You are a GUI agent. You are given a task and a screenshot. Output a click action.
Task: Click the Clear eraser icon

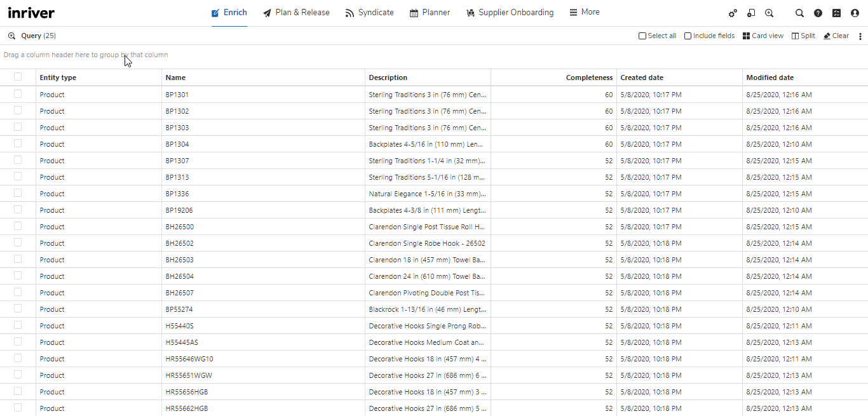pos(827,36)
